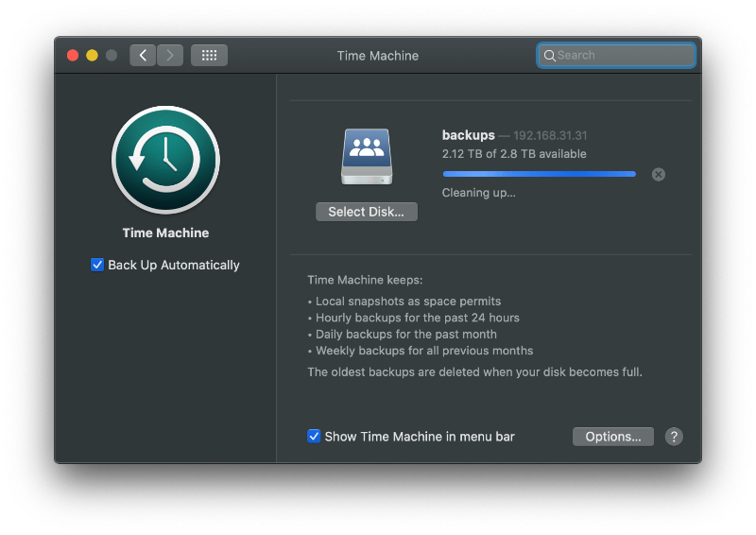Cancel the cleanup with the X icon
This screenshot has height=535, width=756.
click(658, 174)
